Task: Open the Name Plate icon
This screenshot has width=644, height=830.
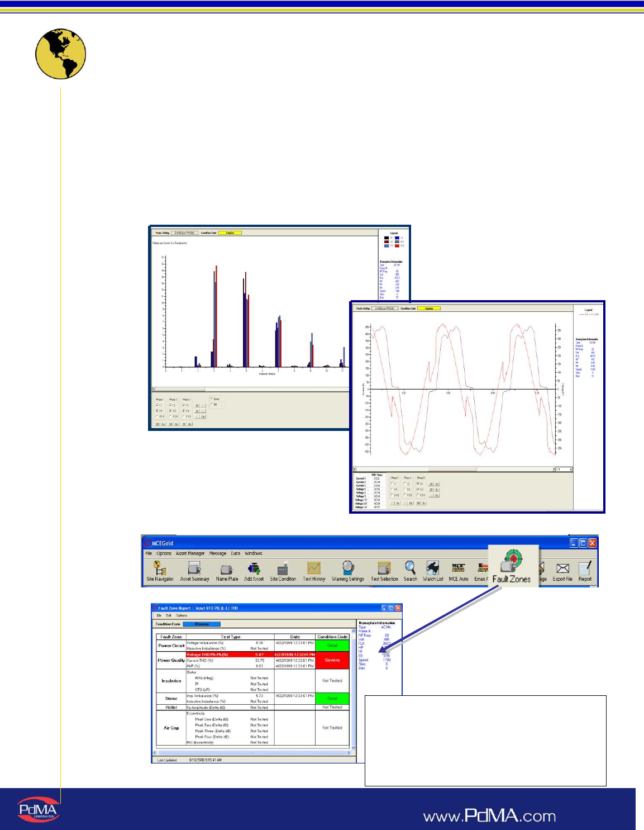Action: (227, 571)
